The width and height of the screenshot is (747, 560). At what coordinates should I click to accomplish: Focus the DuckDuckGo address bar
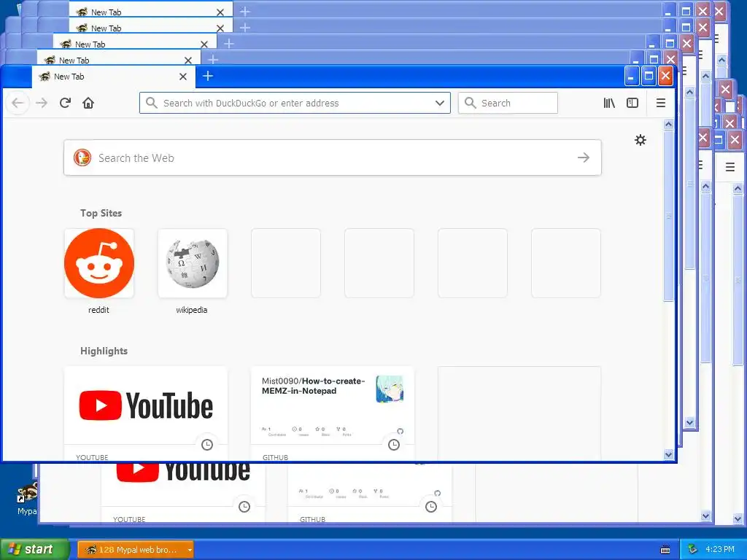295,103
